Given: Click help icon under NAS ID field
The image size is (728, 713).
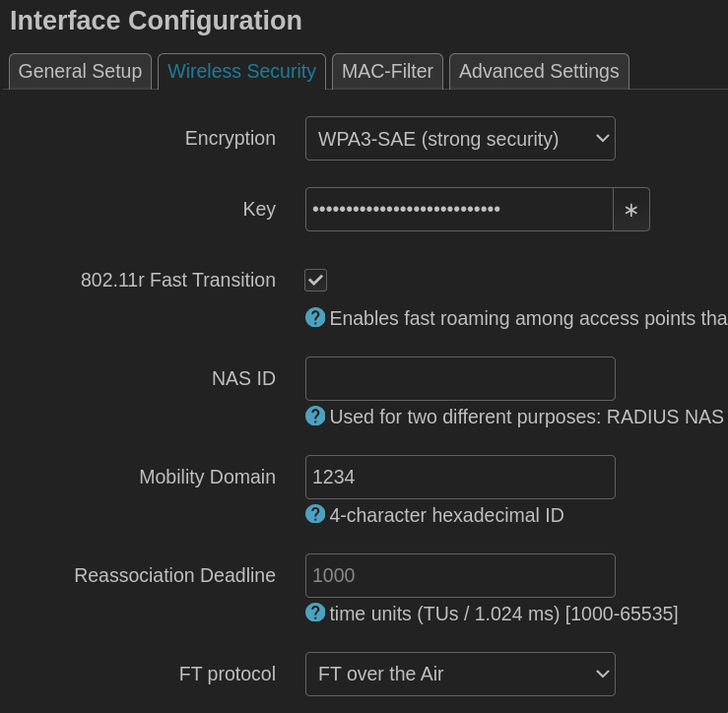Looking at the screenshot, I should tap(315, 416).
